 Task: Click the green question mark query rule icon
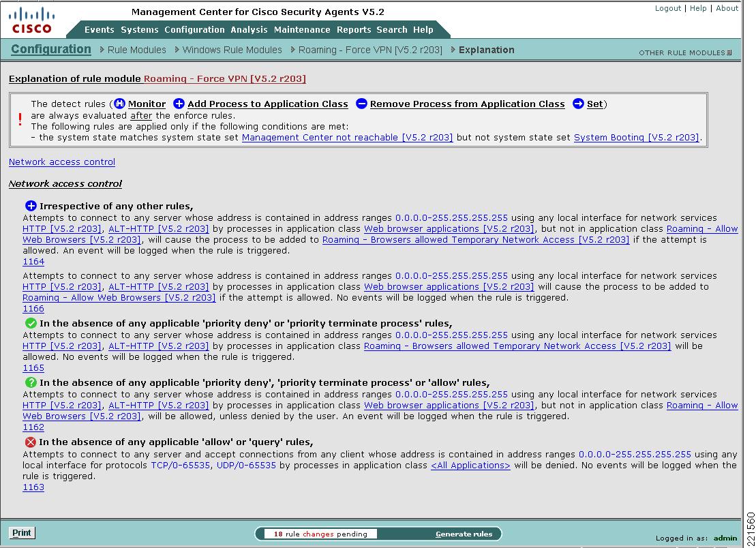click(x=31, y=382)
